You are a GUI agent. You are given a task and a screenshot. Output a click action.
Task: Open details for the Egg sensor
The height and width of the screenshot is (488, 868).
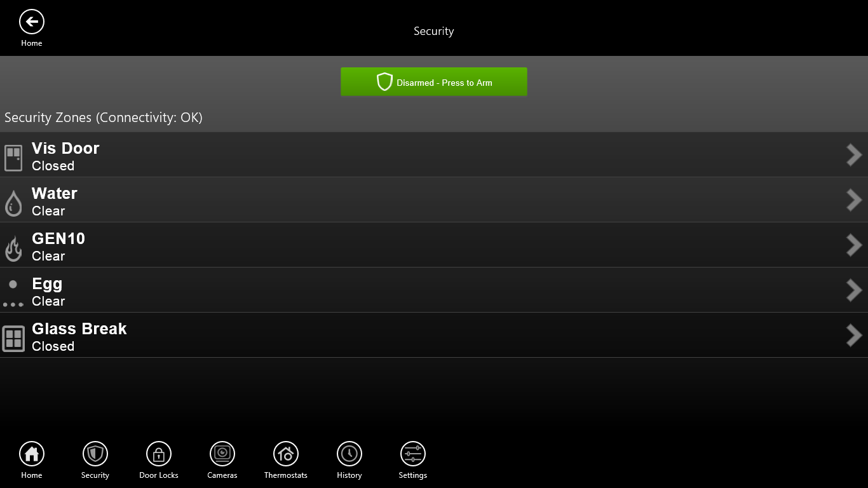854,290
